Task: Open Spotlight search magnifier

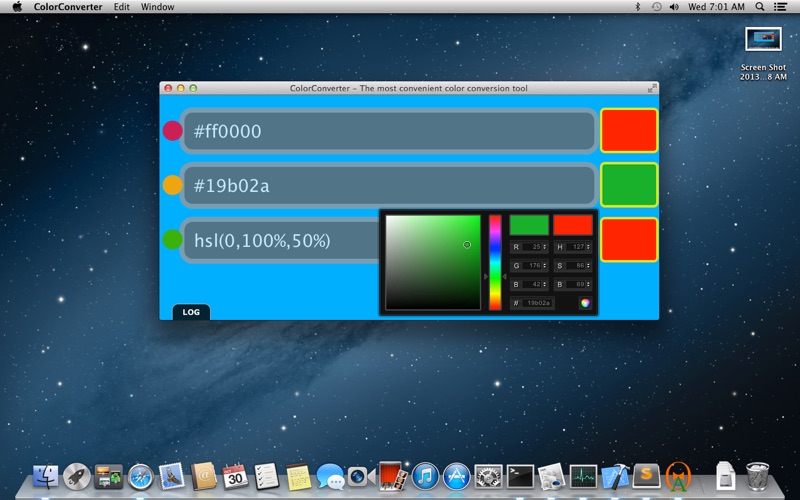Action: coord(760,7)
